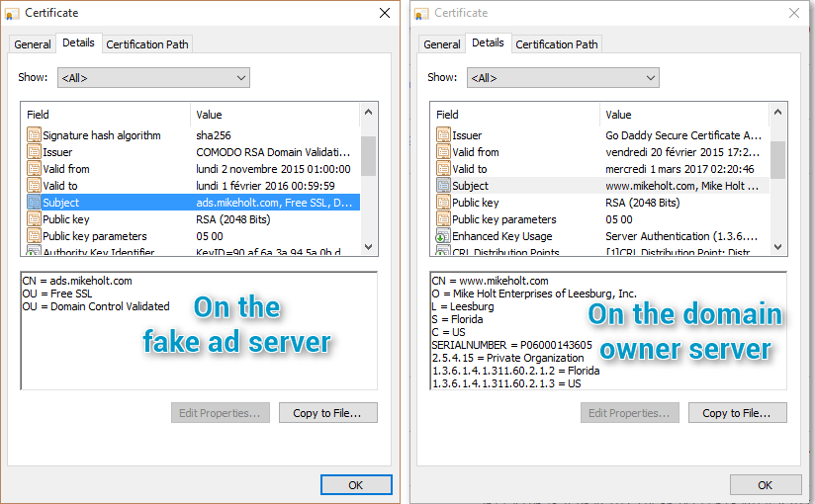Click the Subject field icon in right certificate window
This screenshot has width=815, height=504.
pos(443,186)
